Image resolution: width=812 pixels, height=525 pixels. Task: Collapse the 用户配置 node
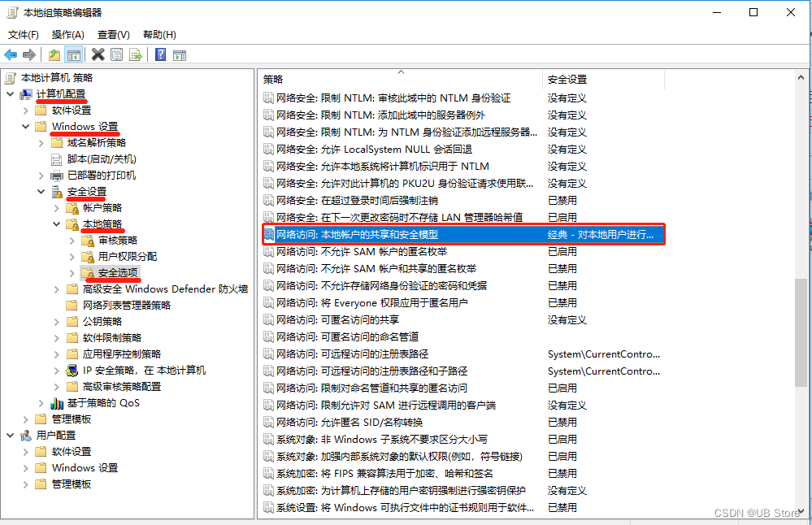point(11,436)
